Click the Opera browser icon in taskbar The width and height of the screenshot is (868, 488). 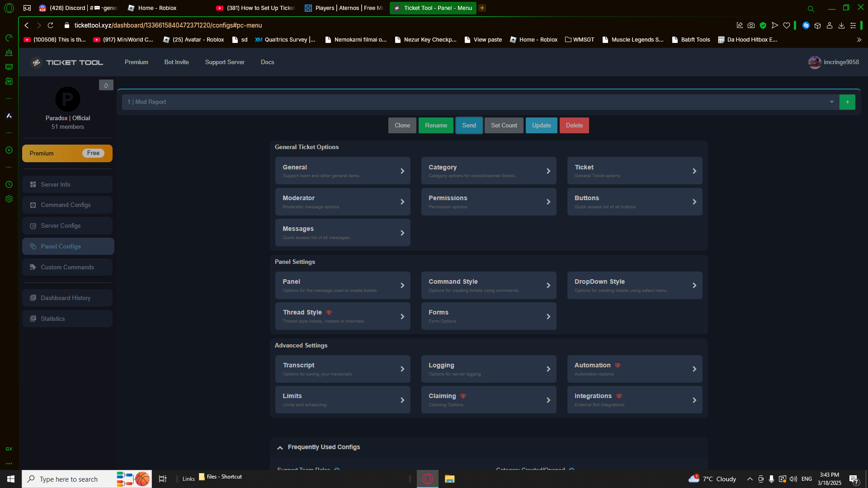pyautogui.click(x=428, y=479)
